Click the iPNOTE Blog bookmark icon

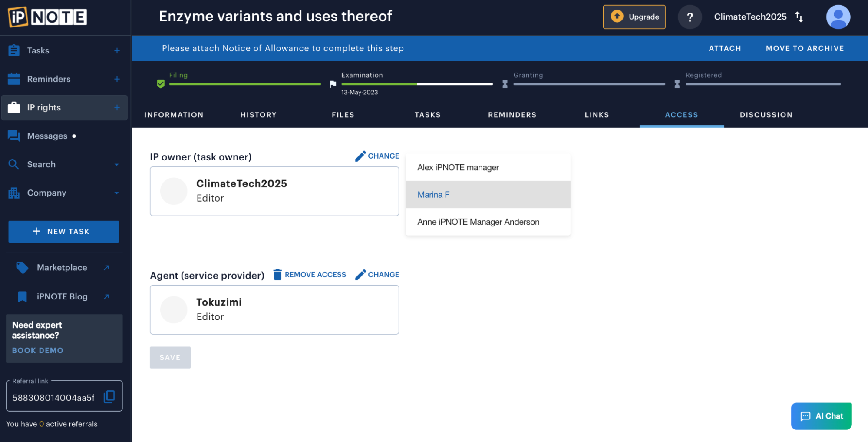tap(22, 296)
